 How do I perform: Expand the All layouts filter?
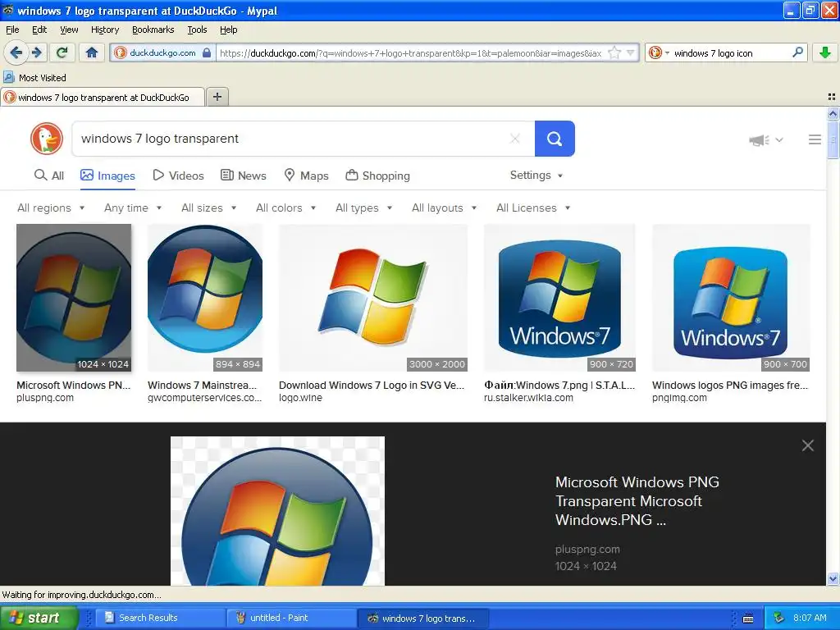click(444, 208)
